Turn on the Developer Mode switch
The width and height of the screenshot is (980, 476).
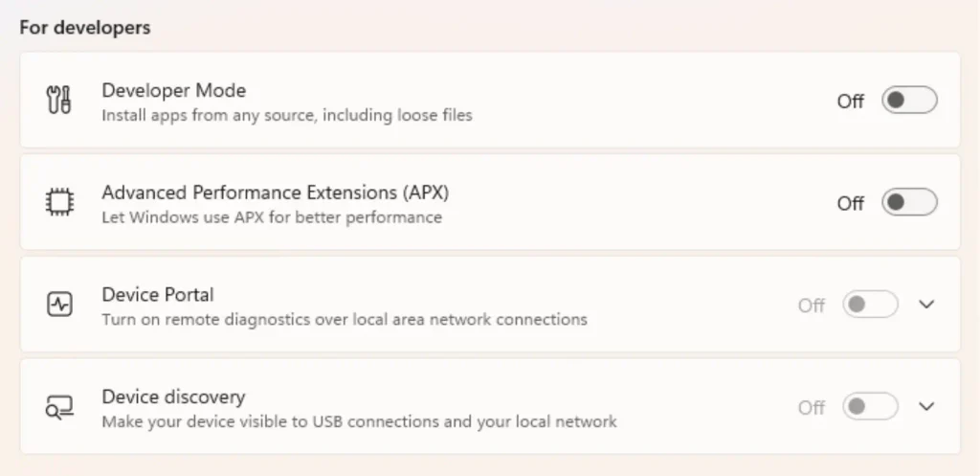click(909, 100)
